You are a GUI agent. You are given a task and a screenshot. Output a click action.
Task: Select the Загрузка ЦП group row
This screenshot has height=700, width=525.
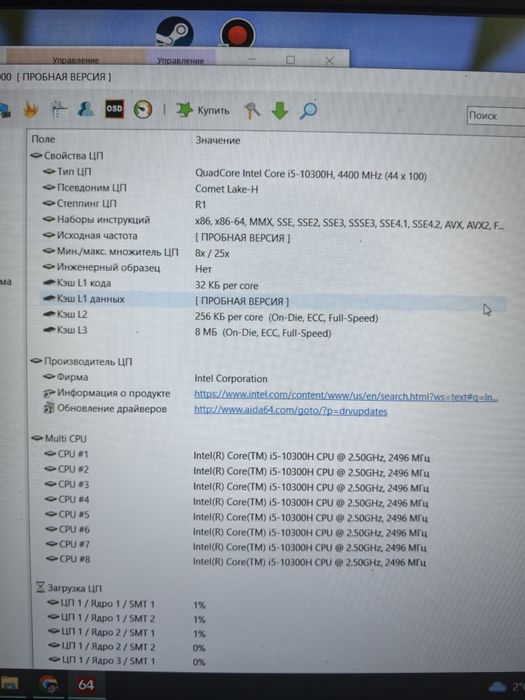click(69, 588)
